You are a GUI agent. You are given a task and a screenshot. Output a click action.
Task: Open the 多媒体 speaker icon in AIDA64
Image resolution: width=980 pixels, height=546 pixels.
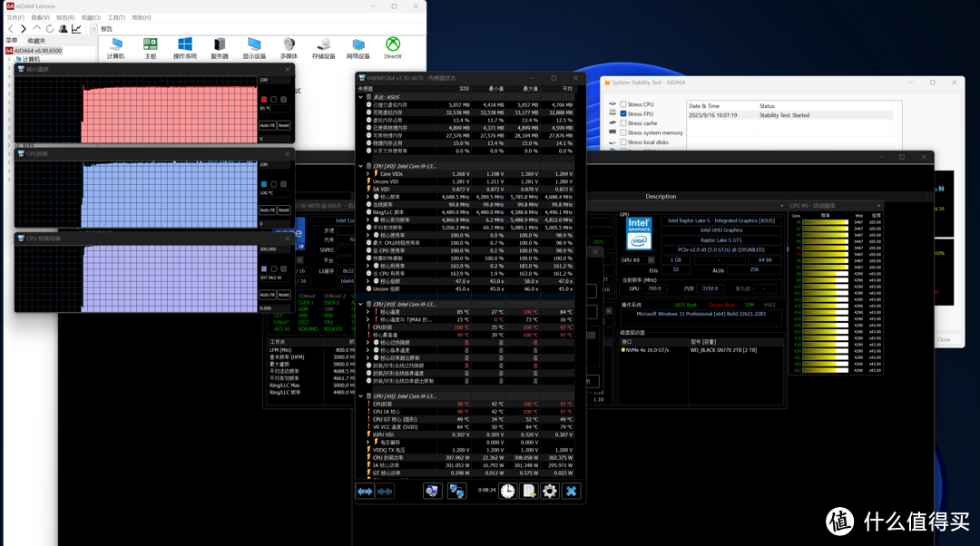[289, 48]
